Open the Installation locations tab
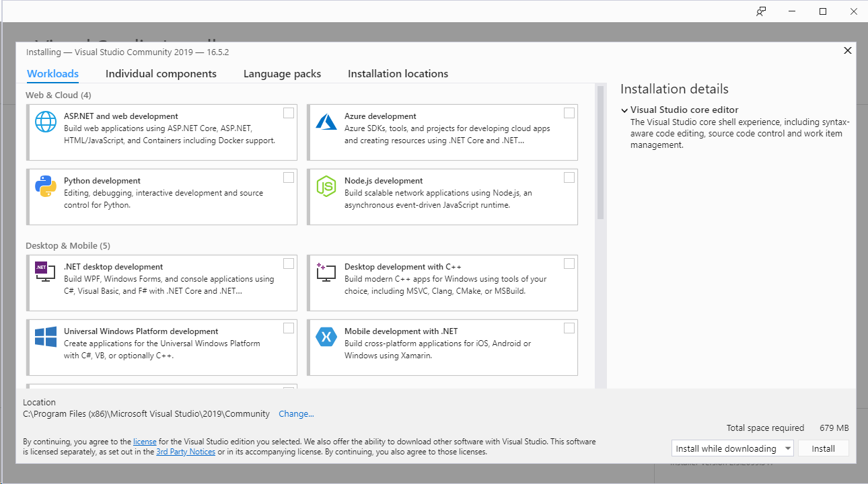Viewport: 868px width, 484px height. 398,74
